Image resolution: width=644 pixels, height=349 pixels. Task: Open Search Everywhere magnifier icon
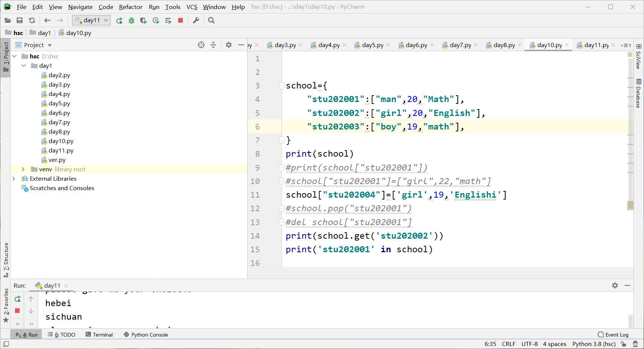tap(211, 20)
